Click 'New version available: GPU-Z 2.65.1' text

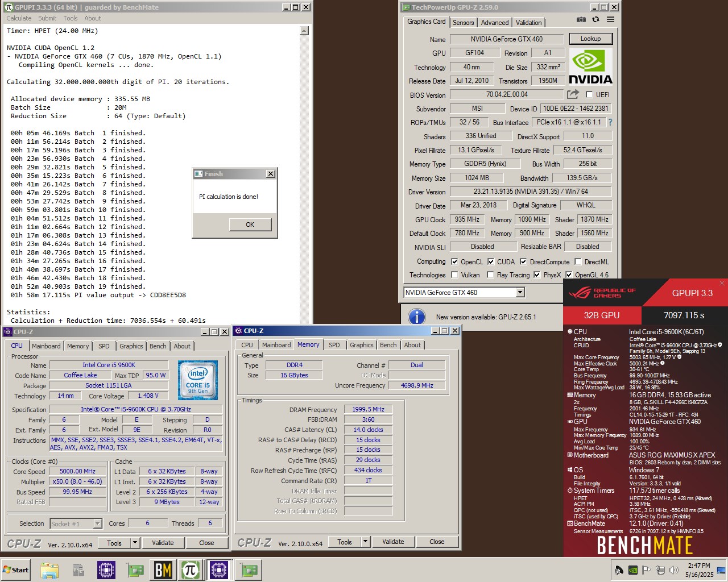click(x=486, y=317)
